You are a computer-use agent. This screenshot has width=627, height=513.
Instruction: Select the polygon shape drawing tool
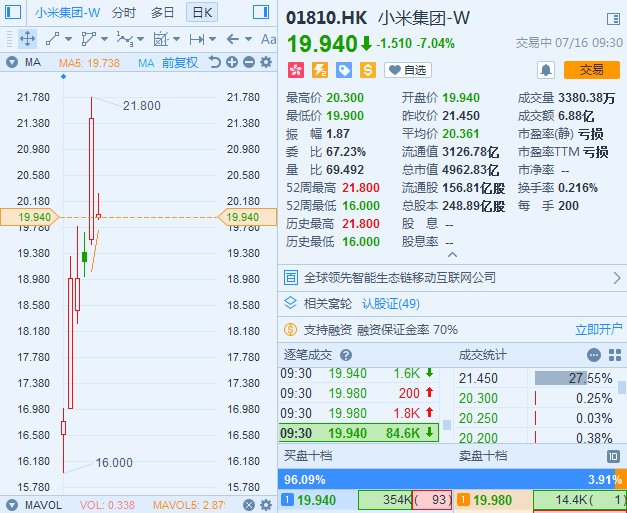(88, 39)
